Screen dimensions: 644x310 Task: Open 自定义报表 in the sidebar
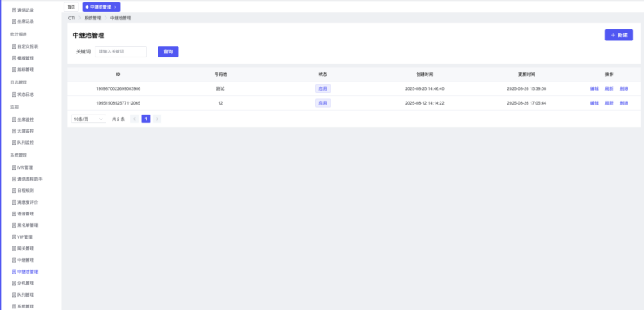click(27, 46)
